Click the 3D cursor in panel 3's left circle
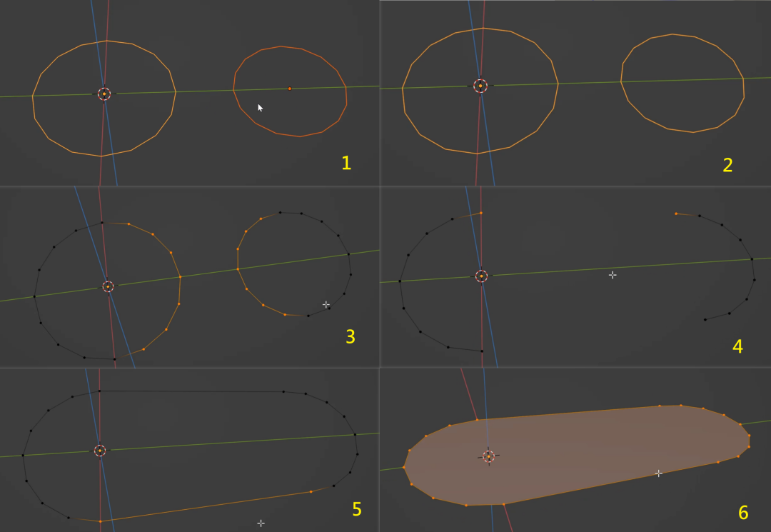771x532 pixels. tap(109, 286)
